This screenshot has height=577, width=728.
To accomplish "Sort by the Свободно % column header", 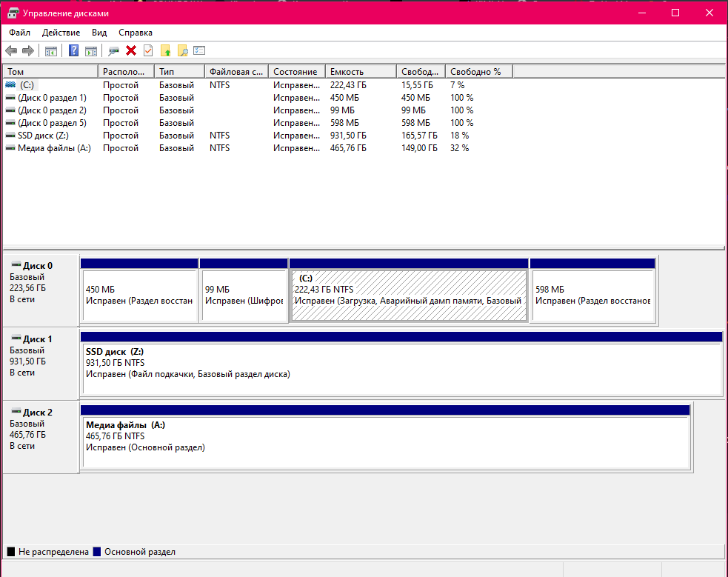I will click(x=478, y=72).
